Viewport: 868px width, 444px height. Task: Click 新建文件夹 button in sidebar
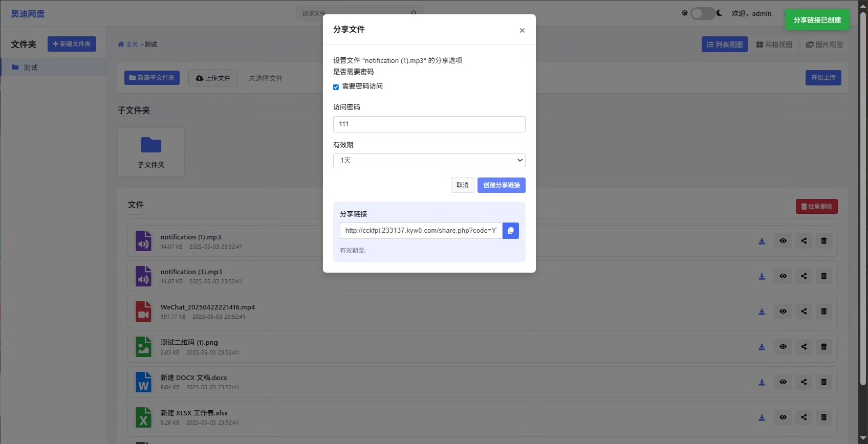pos(72,44)
